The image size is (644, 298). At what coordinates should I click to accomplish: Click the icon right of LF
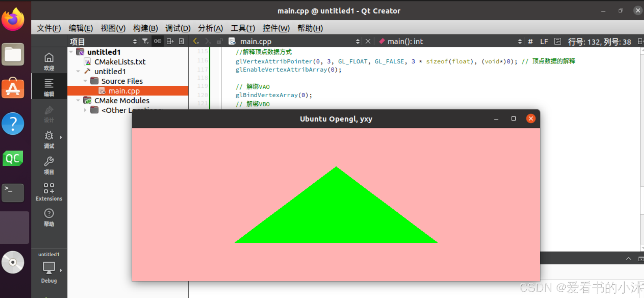pos(557,41)
